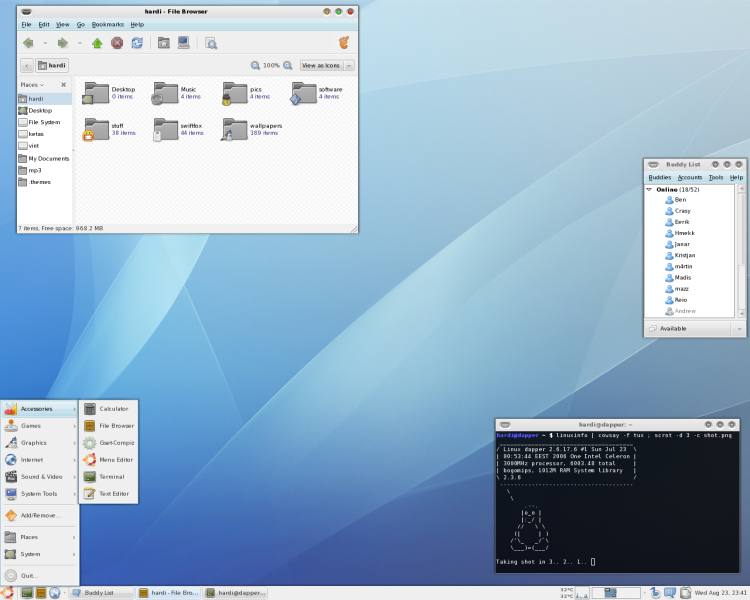
Task: Expand the Games submenu
Action: tap(40, 425)
